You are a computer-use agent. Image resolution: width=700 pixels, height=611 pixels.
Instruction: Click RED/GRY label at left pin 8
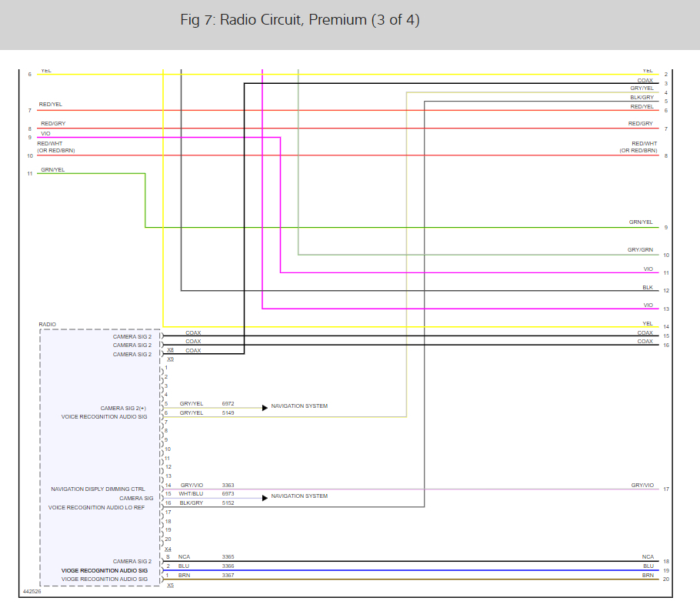53,124
